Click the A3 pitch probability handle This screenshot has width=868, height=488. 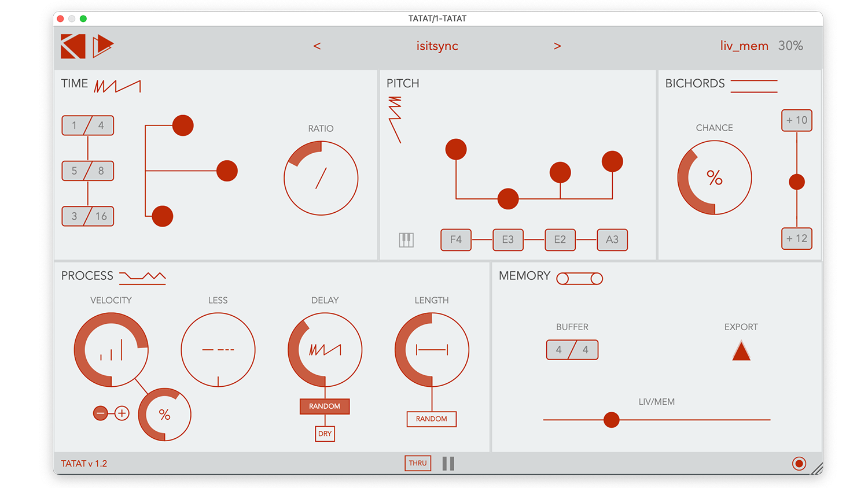pyautogui.click(x=612, y=161)
